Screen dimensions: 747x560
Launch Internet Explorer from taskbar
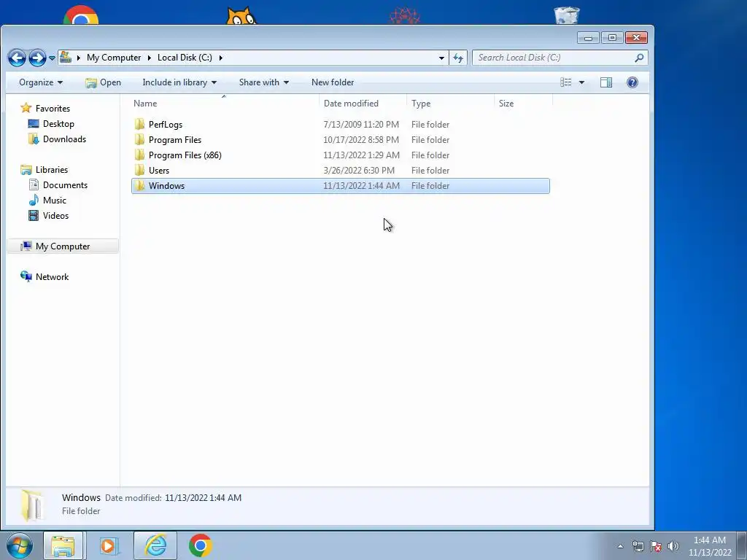click(x=155, y=545)
